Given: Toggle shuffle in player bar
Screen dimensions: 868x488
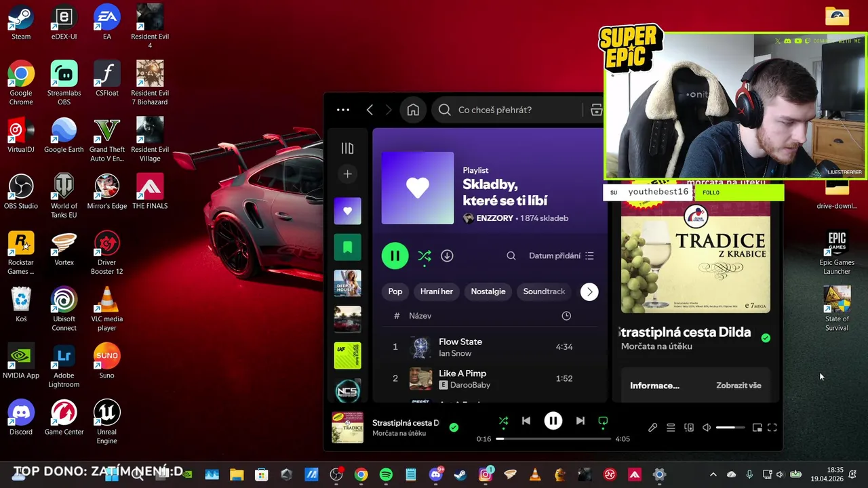Looking at the screenshot, I should pos(503,421).
